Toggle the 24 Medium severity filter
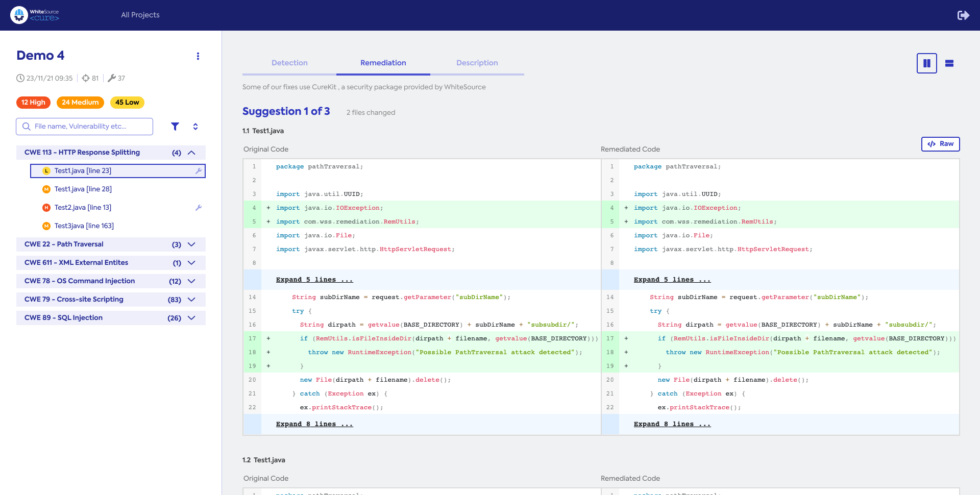This screenshot has height=495, width=980. tap(80, 103)
